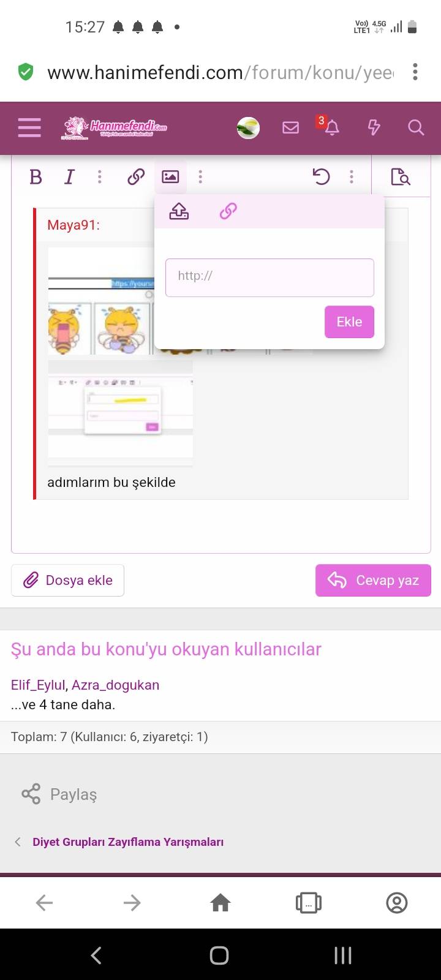Image resolution: width=441 pixels, height=980 pixels.
Task: Switch to the image by URL tab
Action: coord(228,211)
